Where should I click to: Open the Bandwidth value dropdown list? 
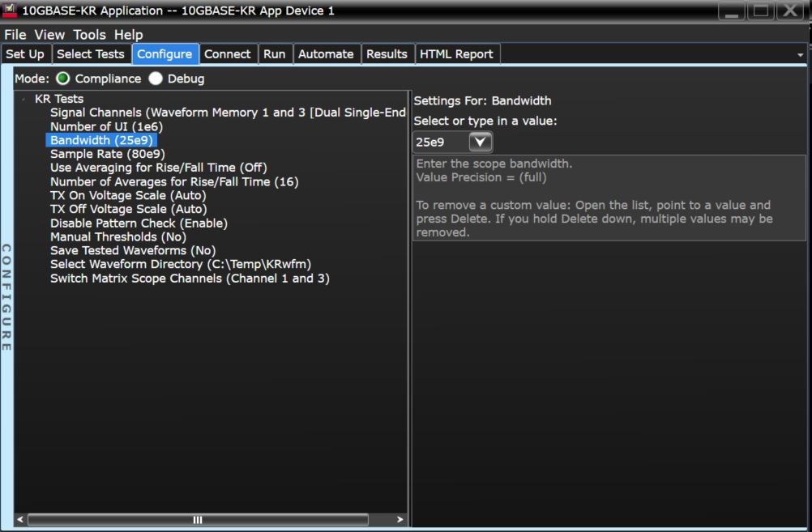tap(480, 142)
